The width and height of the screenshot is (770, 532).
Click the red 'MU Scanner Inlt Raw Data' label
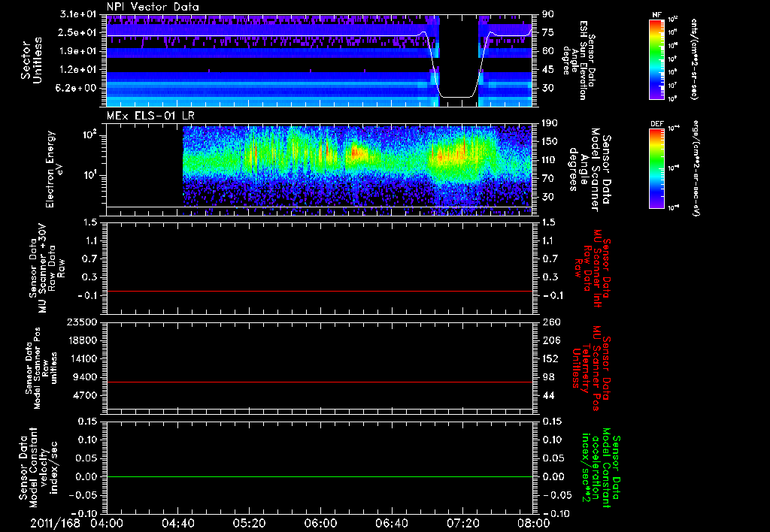coord(593,268)
